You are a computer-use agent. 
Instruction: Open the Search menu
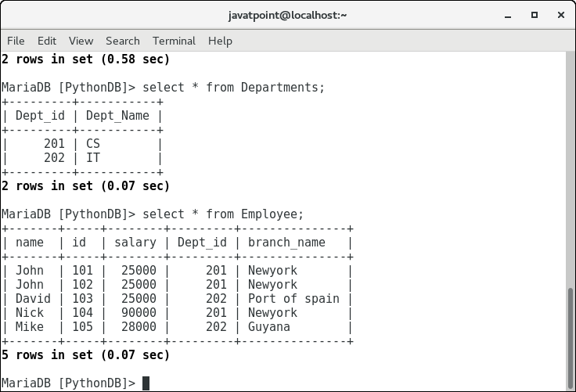coord(123,41)
